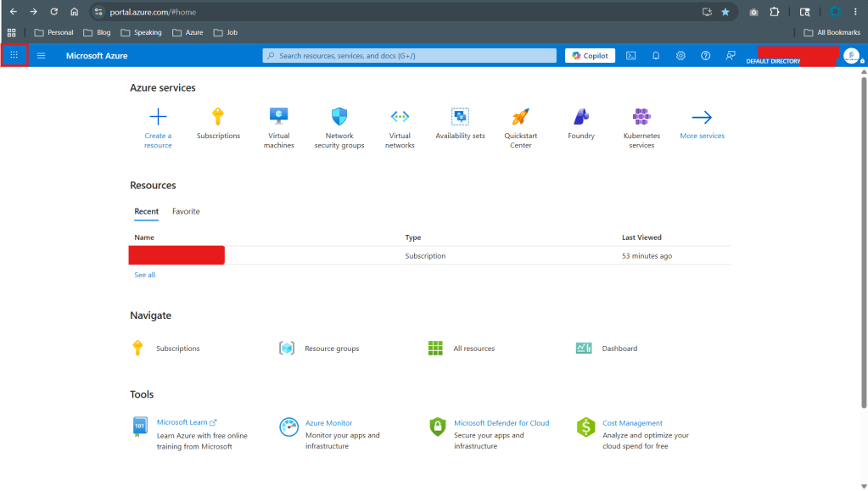
Task: Click the Create a resource plus icon
Action: point(158,117)
